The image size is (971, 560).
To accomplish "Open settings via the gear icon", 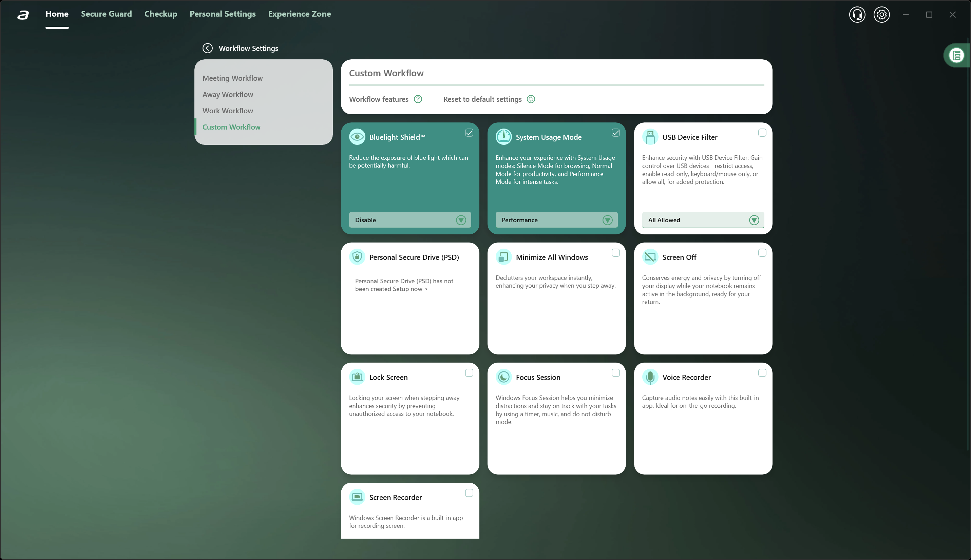I will (x=881, y=15).
